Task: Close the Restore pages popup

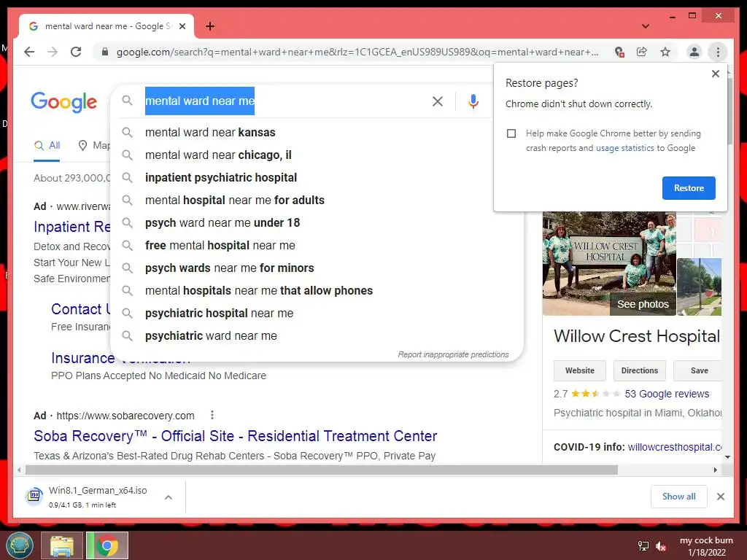Action: pyautogui.click(x=715, y=74)
